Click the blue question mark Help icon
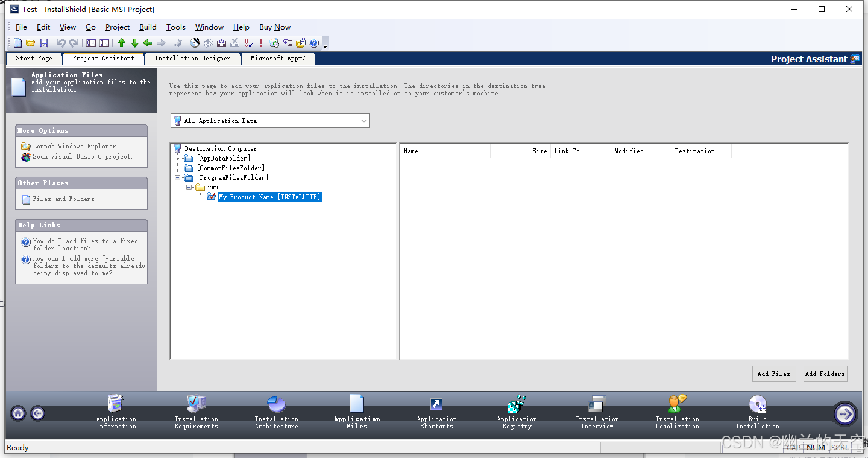The height and width of the screenshot is (458, 868). point(314,43)
